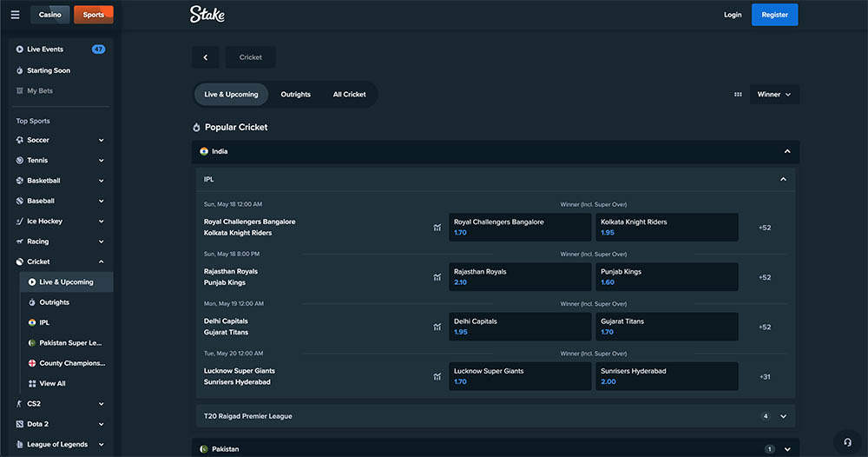
Task: Open stats icon for Rajasthan Royals match
Action: (437, 277)
